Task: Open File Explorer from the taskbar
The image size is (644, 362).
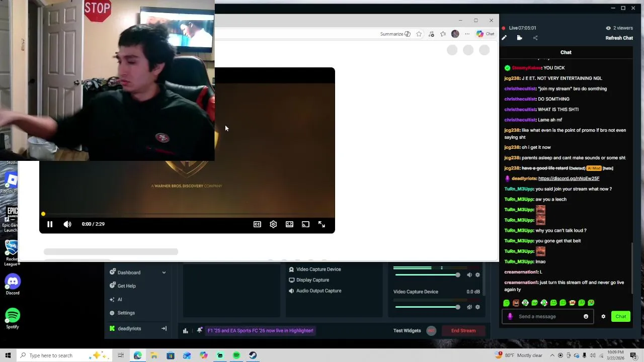Action: 154,355
